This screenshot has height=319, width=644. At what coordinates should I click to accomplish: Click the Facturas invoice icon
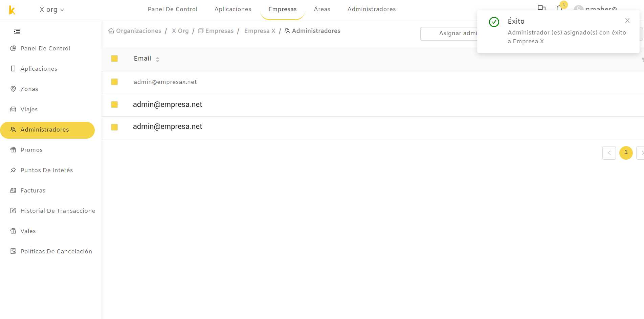(x=13, y=190)
